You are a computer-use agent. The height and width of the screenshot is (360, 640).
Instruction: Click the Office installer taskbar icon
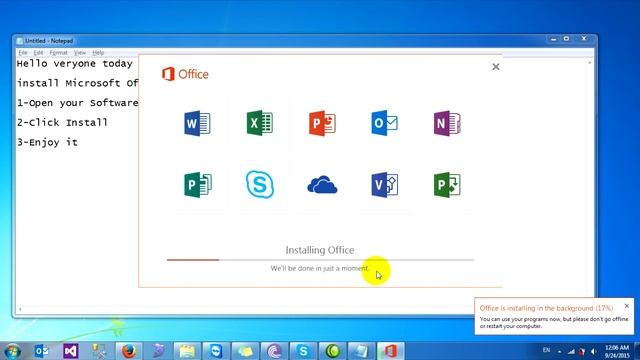(391, 351)
